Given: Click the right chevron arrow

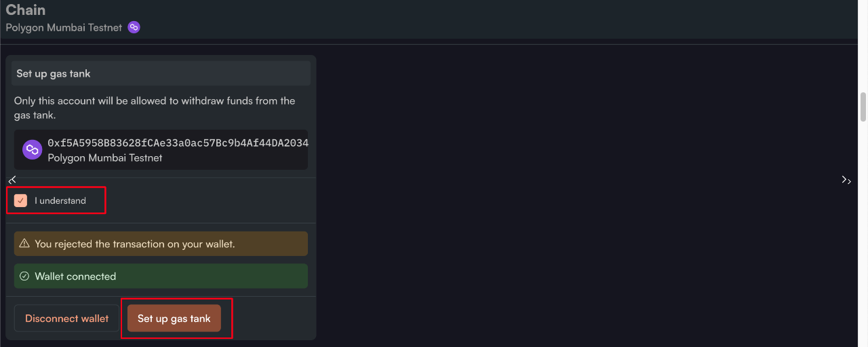Looking at the screenshot, I should 846,180.
